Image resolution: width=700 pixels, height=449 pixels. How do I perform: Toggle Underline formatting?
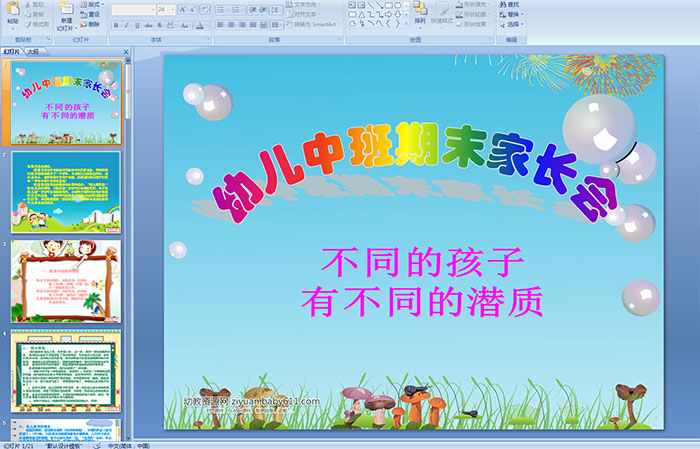pyautogui.click(x=137, y=25)
